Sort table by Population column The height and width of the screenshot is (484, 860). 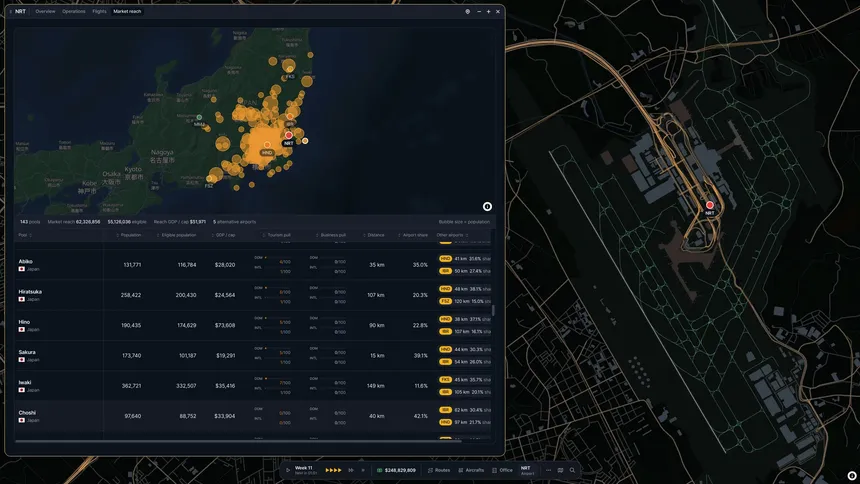[x=128, y=235]
